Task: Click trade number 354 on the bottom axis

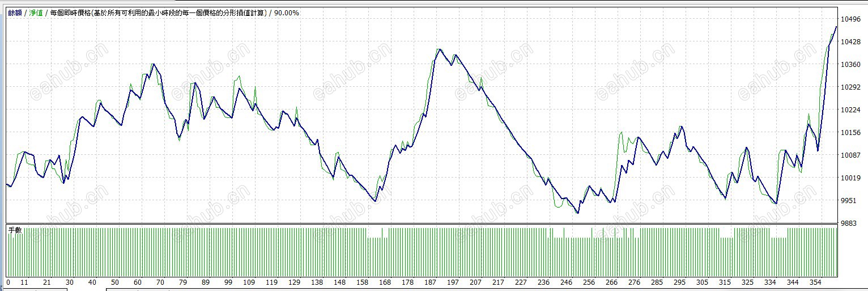Action: (x=815, y=282)
